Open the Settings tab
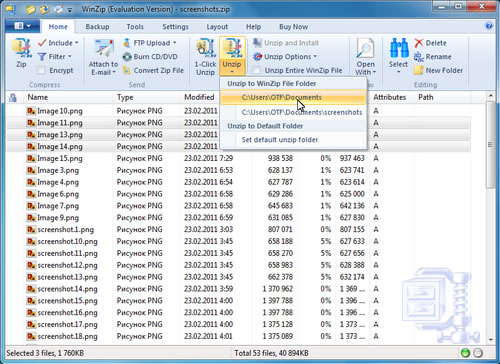Image resolution: width=500 pixels, height=364 pixels. [175, 27]
